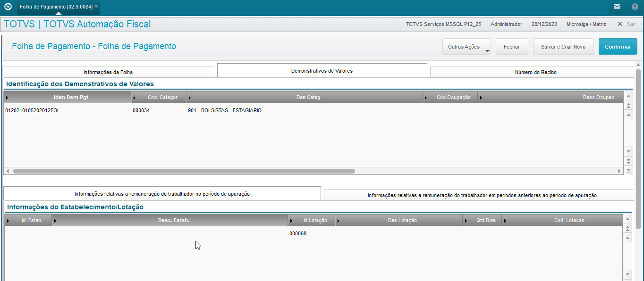
Task: Click right arrow of Demonstrativos horizontal scrollbar
Action: pyautogui.click(x=620, y=171)
